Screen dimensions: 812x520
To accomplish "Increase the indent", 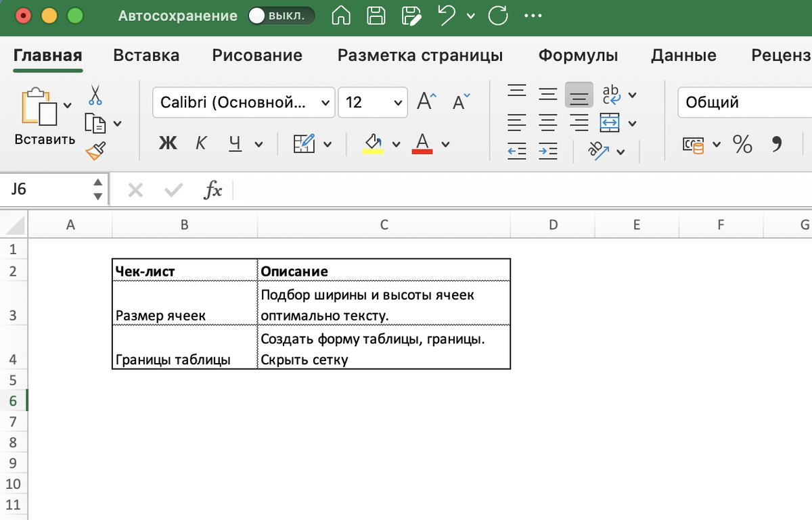I will pos(548,151).
